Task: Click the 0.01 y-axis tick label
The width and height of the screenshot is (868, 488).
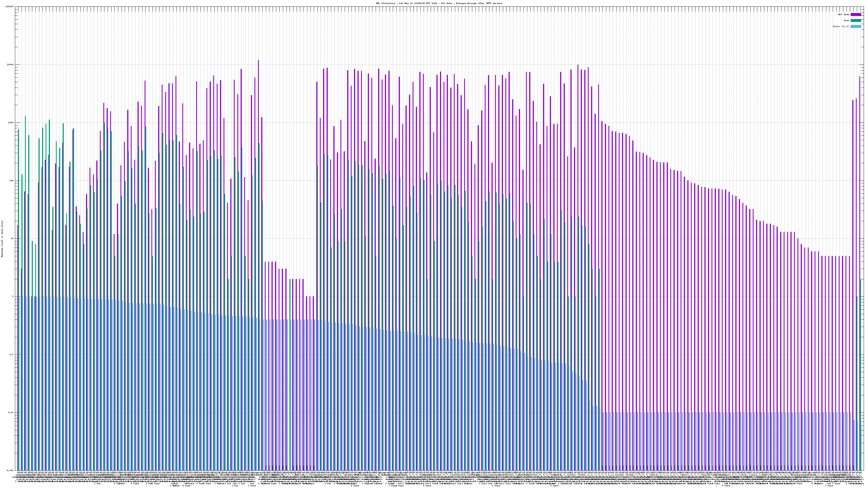Action: point(11,412)
